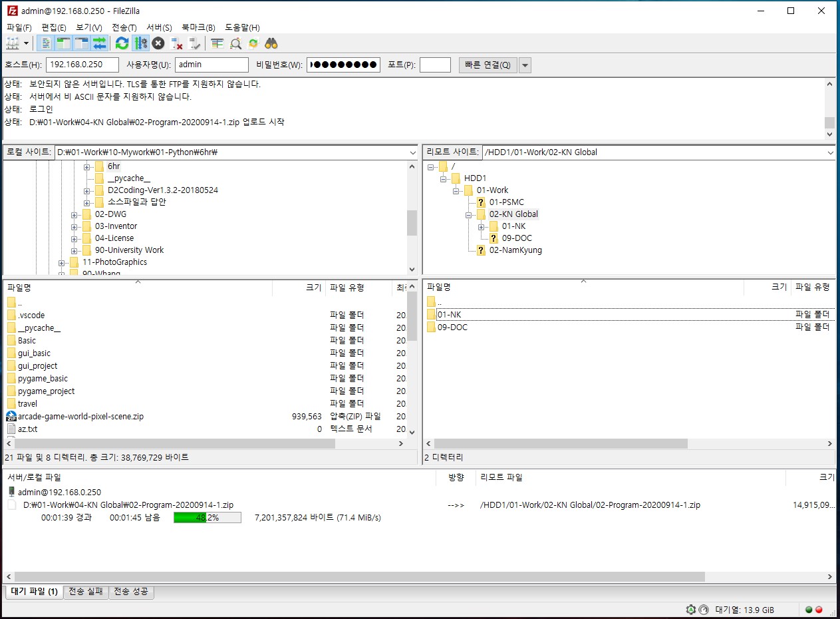The height and width of the screenshot is (619, 840).
Task: Select 01-PSMC in the remote tree
Action: [507, 202]
